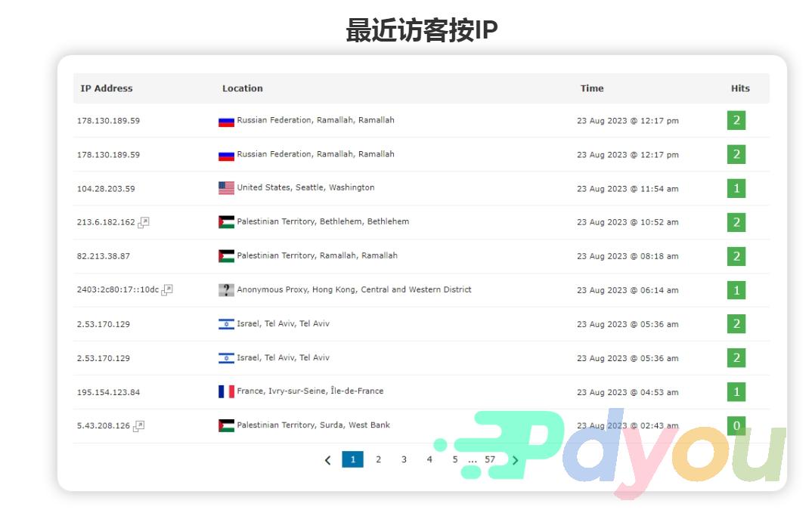Go to page 5
The height and width of the screenshot is (513, 812).
tap(455, 459)
